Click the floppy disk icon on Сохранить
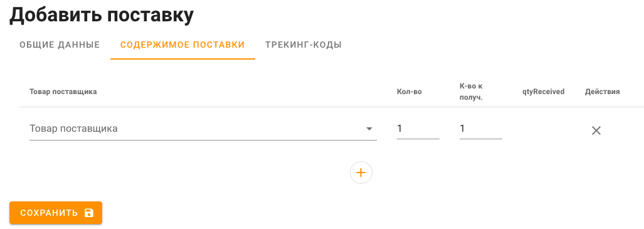 (88, 213)
